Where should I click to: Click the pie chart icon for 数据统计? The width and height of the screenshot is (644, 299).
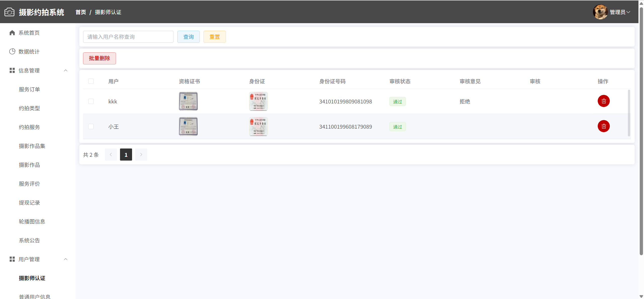12,52
